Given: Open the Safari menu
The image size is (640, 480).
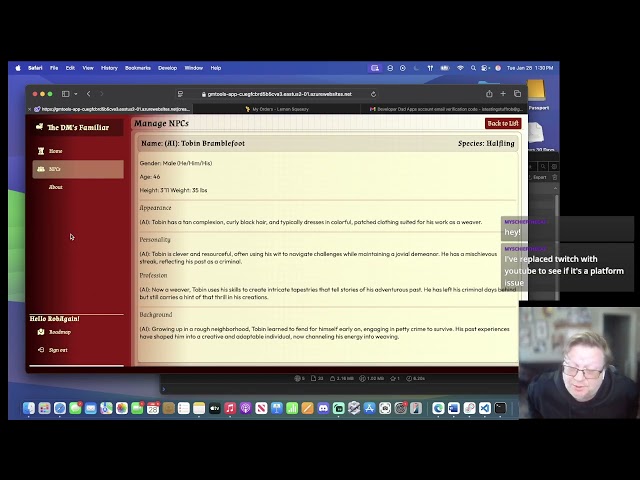Looking at the screenshot, I should (x=35, y=68).
